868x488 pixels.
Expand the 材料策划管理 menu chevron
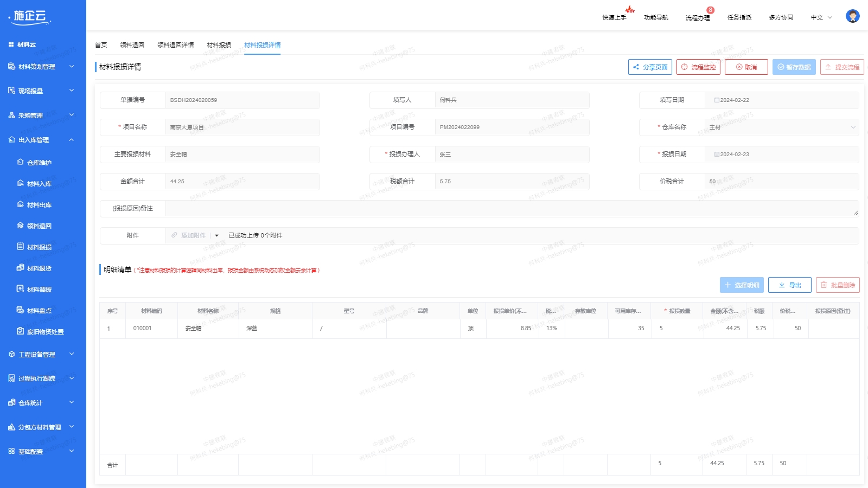point(71,66)
